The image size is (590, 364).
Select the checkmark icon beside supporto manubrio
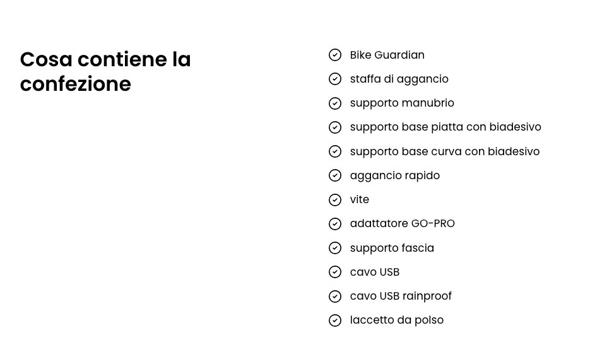point(335,103)
